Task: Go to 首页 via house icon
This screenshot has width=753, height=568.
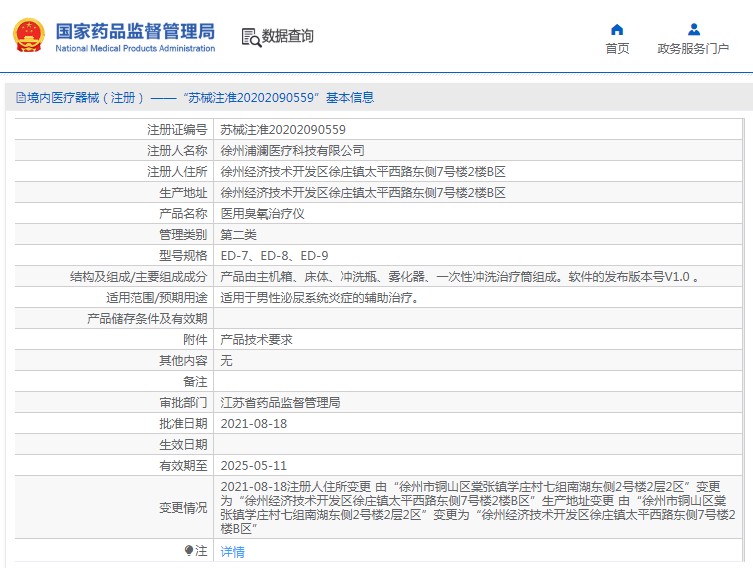Action: (617, 30)
